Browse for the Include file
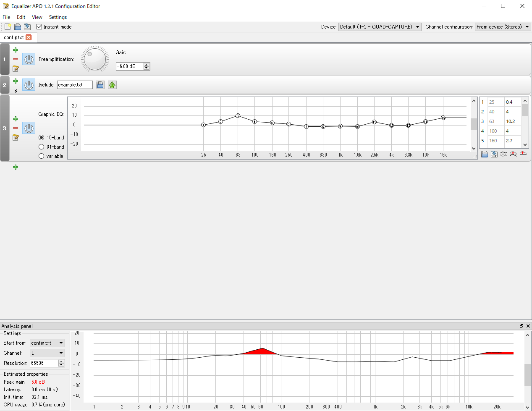Viewport: 532px width, 411px height. 100,85
